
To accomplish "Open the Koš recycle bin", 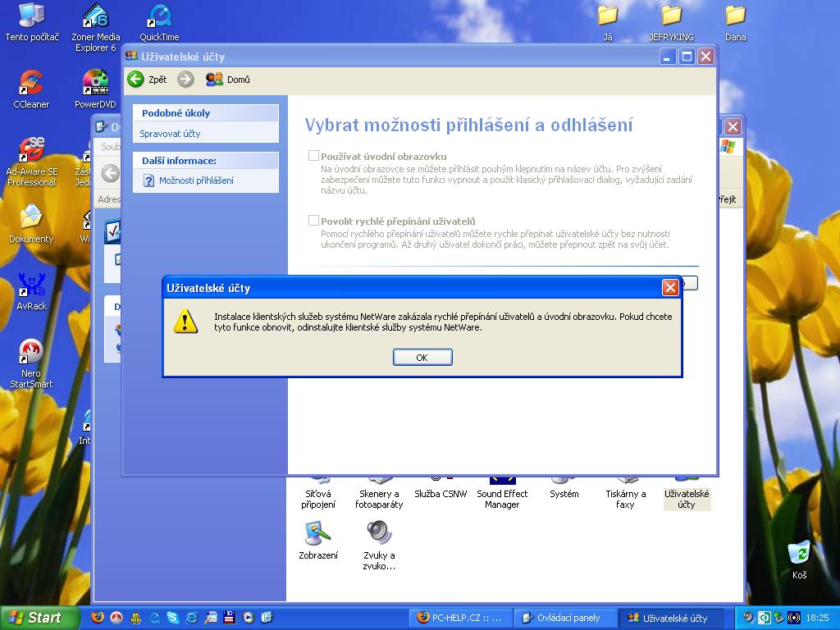I will click(799, 553).
